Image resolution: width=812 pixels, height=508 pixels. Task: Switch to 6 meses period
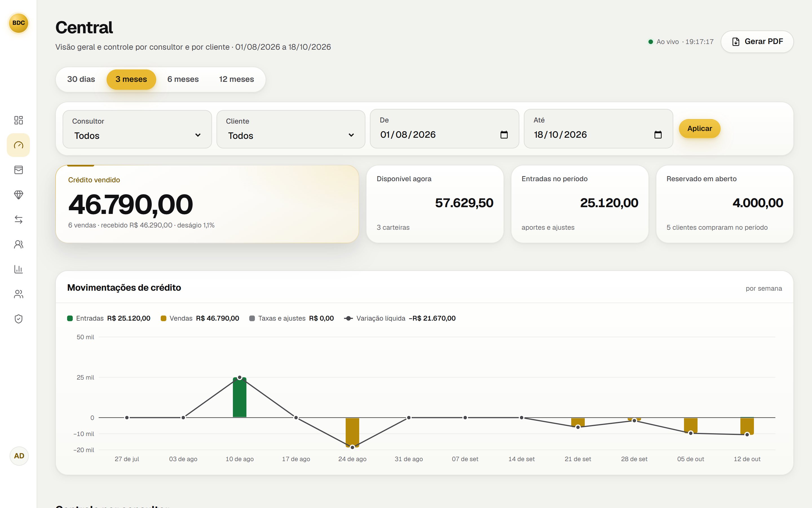[183, 79]
